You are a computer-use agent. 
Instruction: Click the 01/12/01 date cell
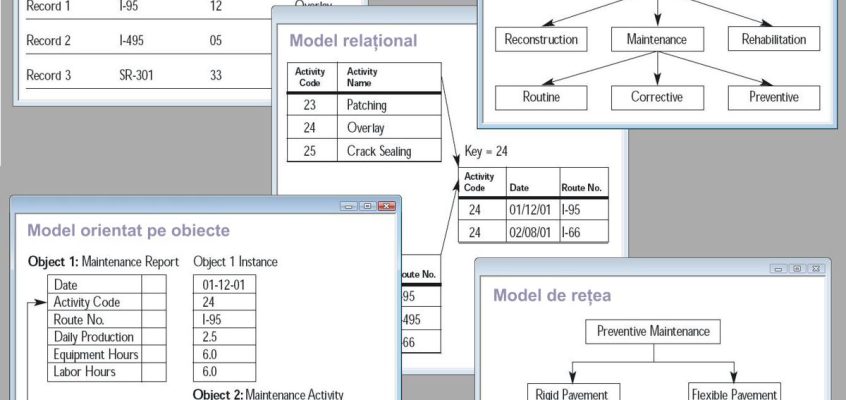click(x=533, y=209)
